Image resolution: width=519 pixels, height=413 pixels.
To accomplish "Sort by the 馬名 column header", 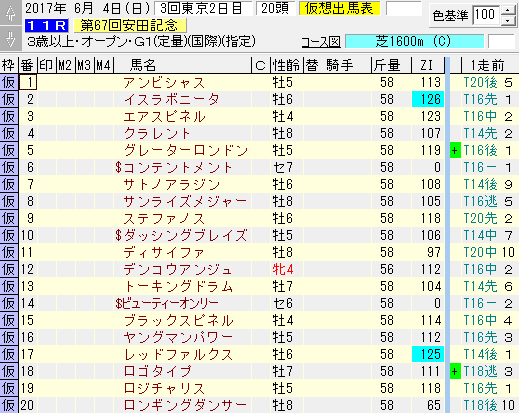I will [x=143, y=65].
